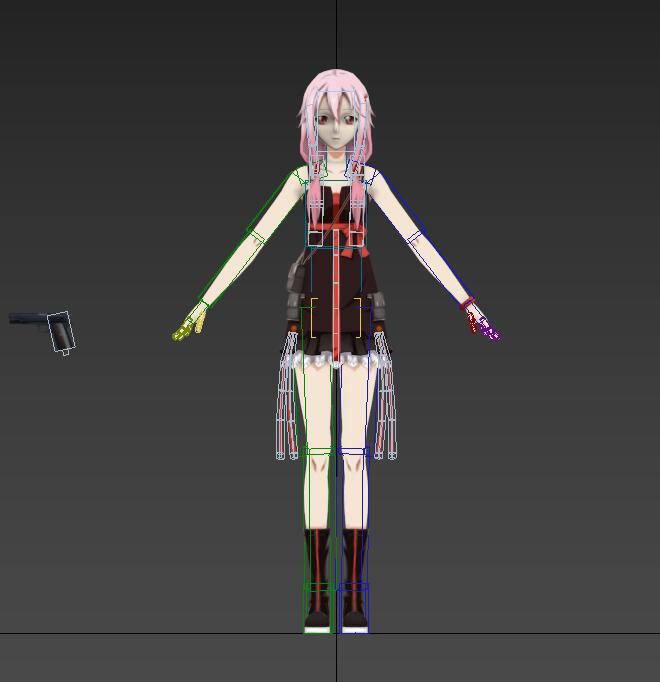This screenshot has width=660, height=682.
Task: Select the red wrist bone by the purple fingers
Action: coord(470,314)
